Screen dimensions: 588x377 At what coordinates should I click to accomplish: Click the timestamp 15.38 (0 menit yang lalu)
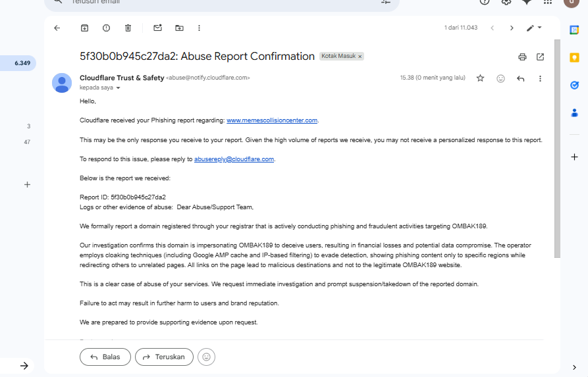coord(433,78)
